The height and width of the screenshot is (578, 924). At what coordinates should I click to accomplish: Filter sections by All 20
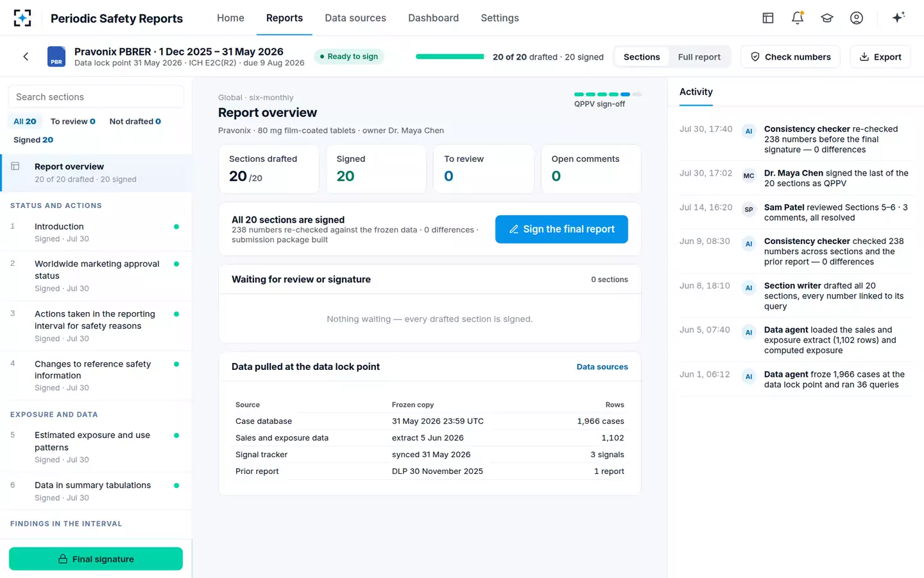tap(25, 121)
